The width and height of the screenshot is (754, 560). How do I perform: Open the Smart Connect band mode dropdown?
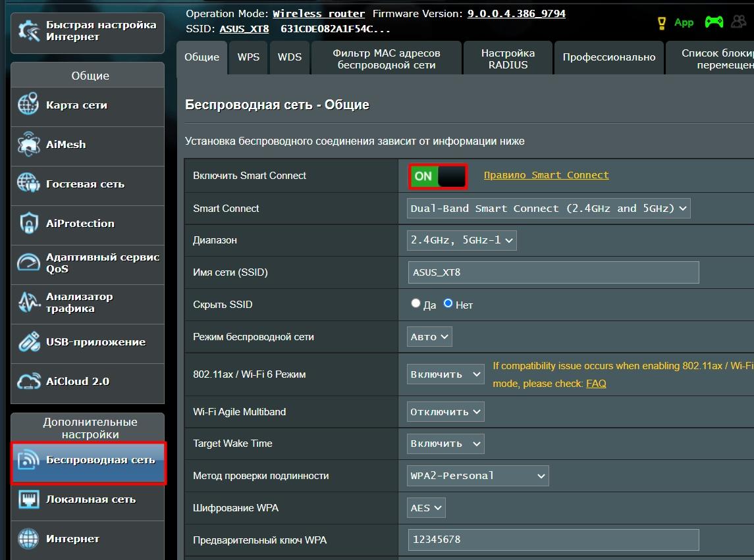tap(548, 208)
